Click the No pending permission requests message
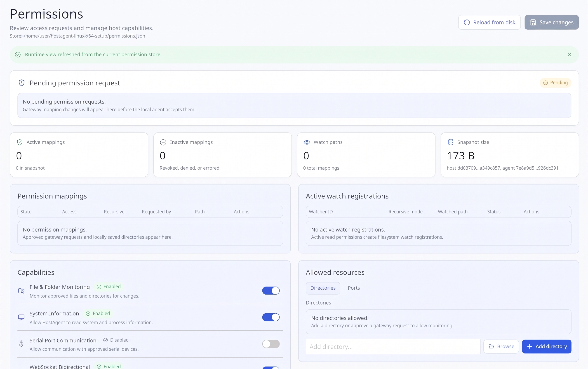Image resolution: width=588 pixels, height=369 pixels. click(x=64, y=102)
